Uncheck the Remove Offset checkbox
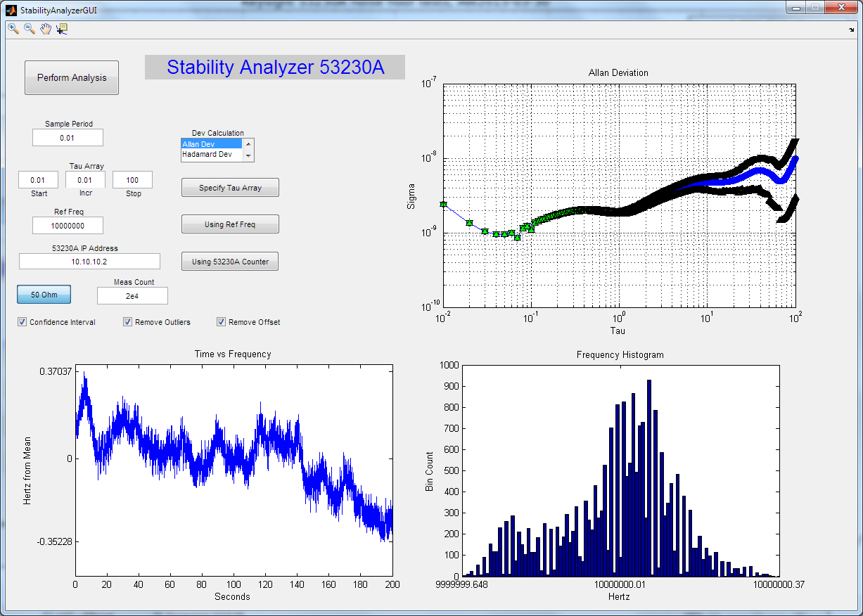863x616 pixels. click(x=222, y=322)
